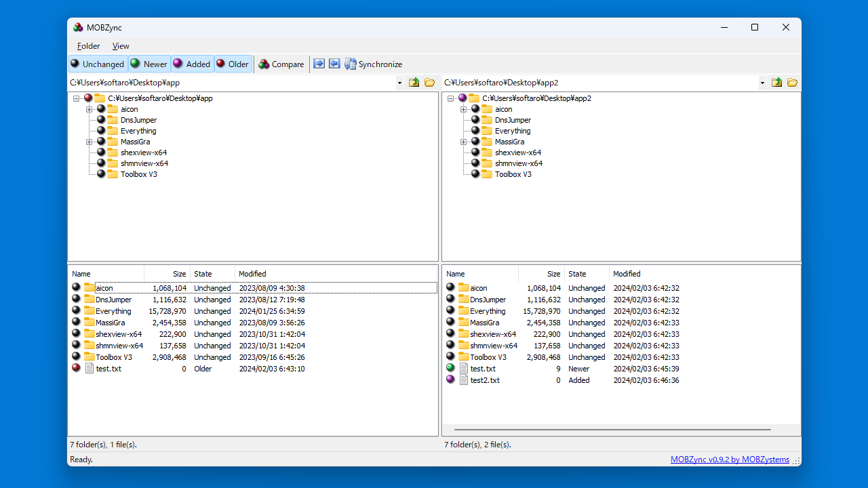Viewport: 868px width, 488px height.
Task: Click the MOBZync title bar app icon
Action: coord(78,28)
